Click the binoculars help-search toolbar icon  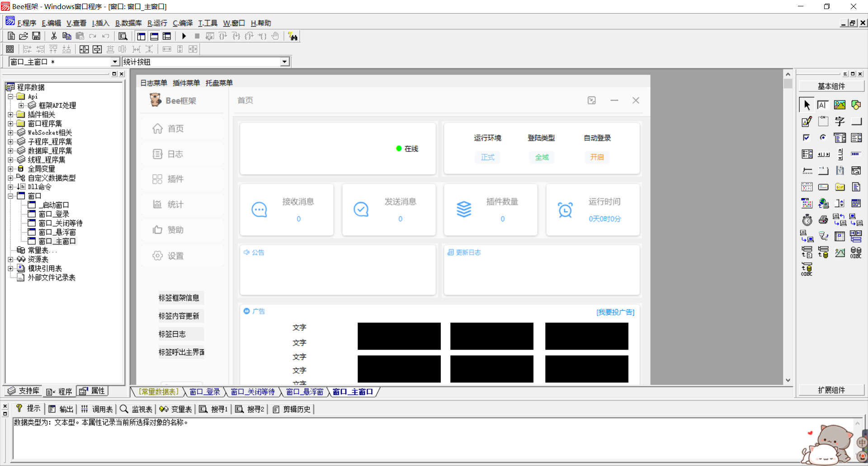(293, 37)
